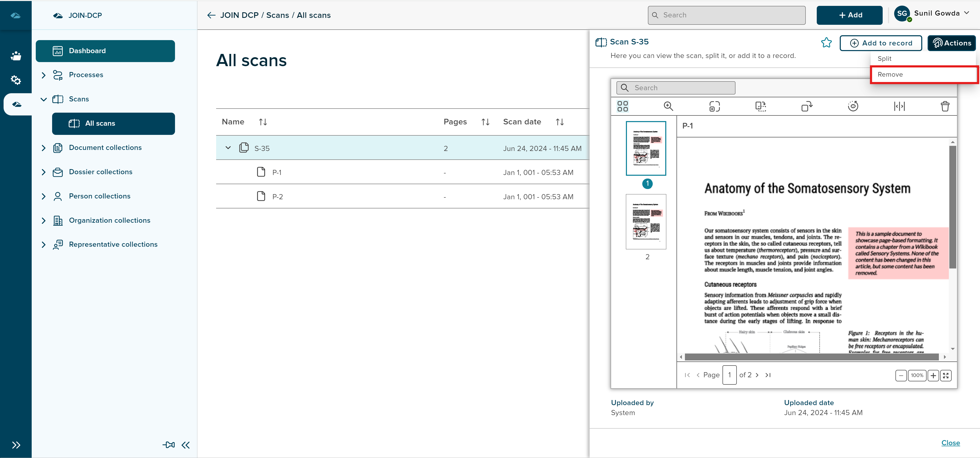Click the star favorite icon for Scan S-35
980x458 pixels.
826,43
